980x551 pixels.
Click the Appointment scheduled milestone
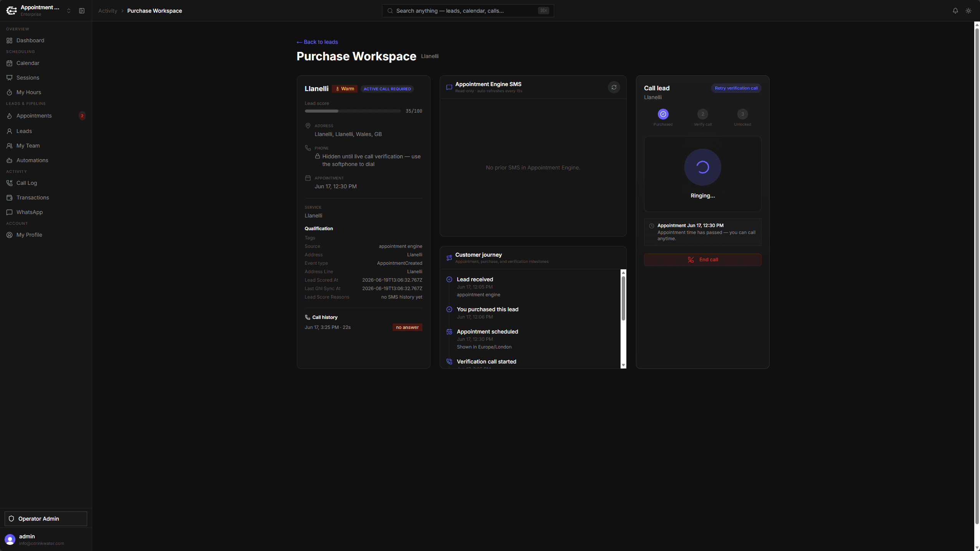(487, 332)
